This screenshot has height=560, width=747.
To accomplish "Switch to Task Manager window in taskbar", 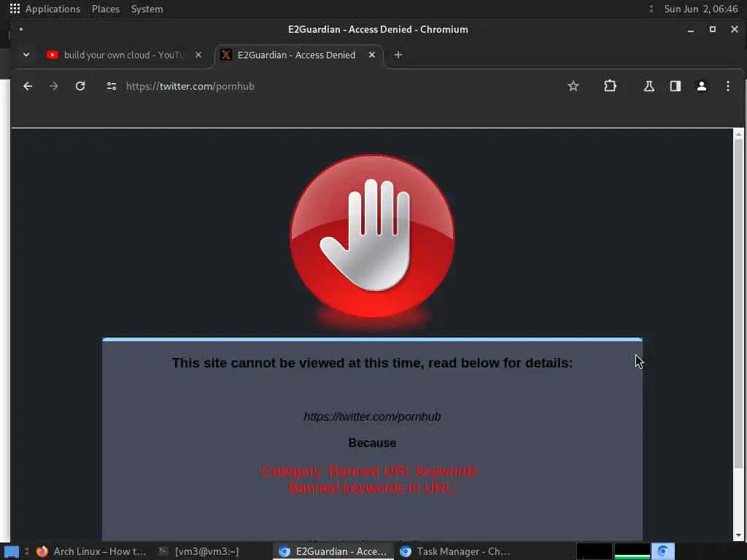I will tap(455, 551).
